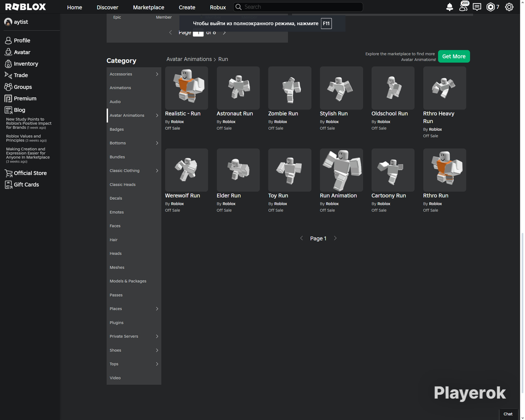
Task: Expand the Avatar Animations category
Action: [157, 115]
